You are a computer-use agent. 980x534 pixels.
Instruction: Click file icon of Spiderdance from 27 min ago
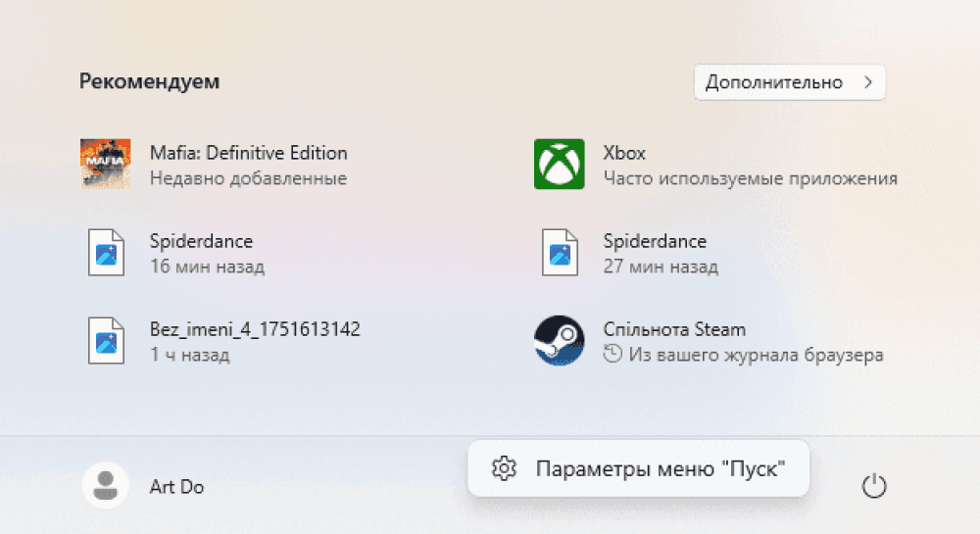pyautogui.click(x=560, y=253)
